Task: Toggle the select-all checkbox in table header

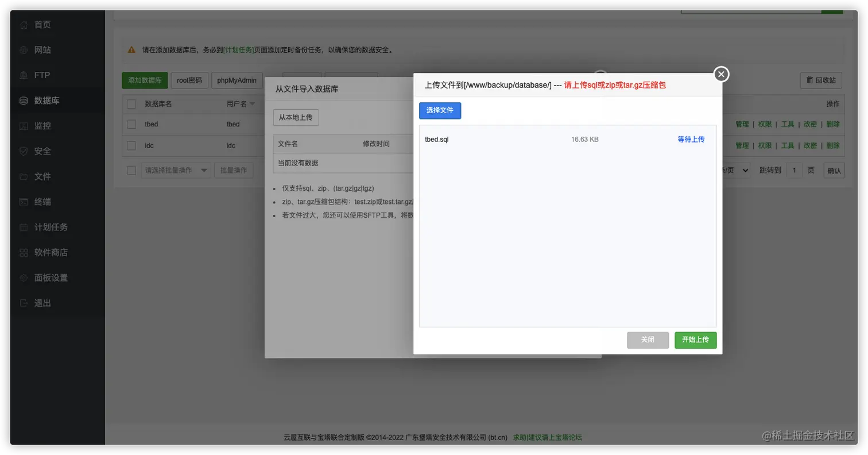Action: 131,103
